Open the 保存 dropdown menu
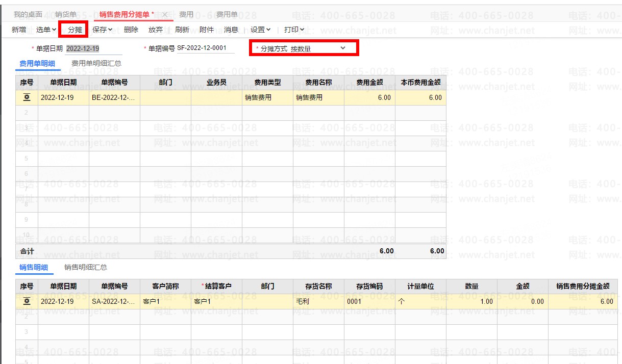622x364 pixels. click(102, 30)
